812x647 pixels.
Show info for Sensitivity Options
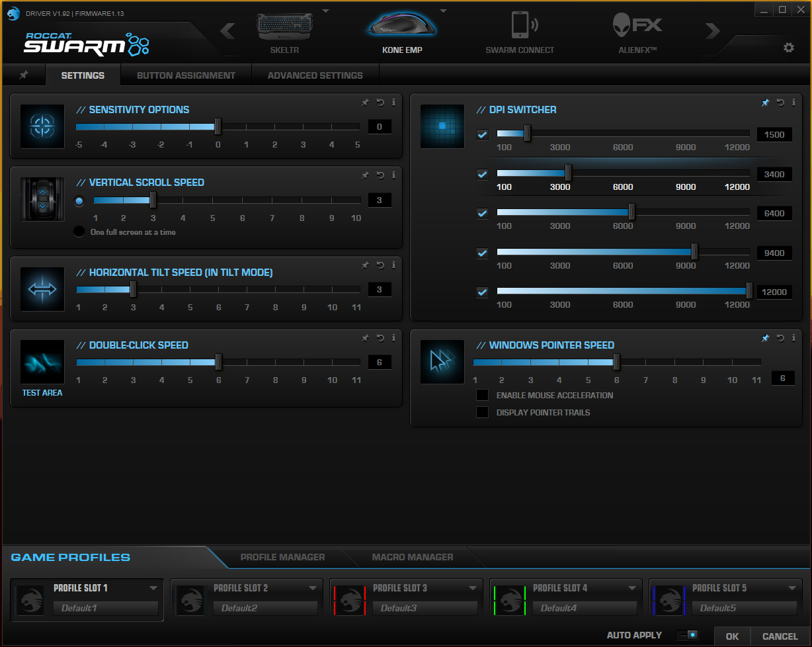point(394,103)
